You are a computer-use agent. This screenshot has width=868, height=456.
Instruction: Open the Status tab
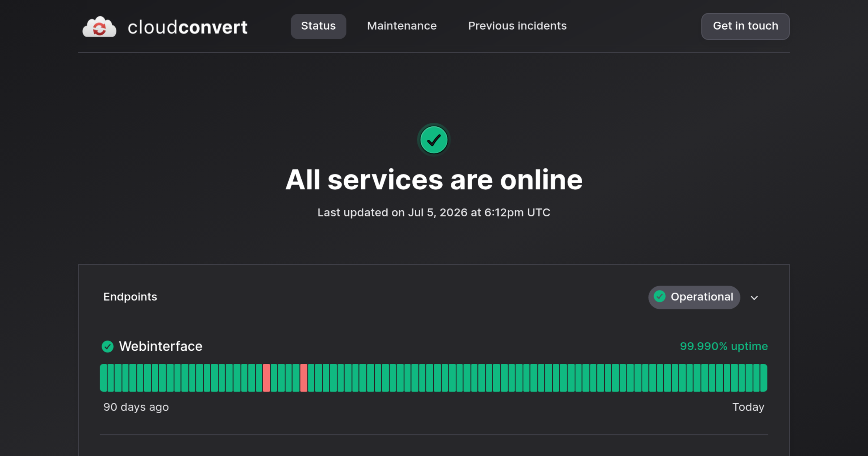318,26
